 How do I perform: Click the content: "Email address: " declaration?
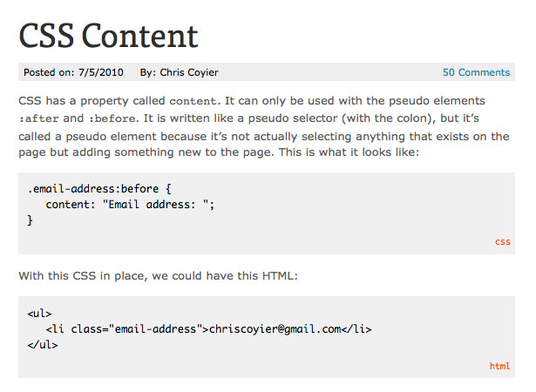click(x=130, y=205)
